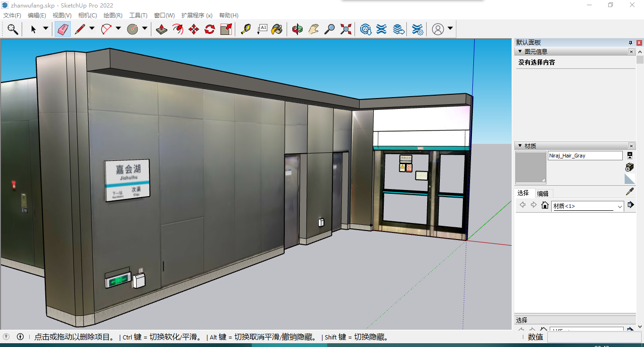Open the 文件(F) menu
Image resolution: width=644 pixels, height=347 pixels.
12,15
